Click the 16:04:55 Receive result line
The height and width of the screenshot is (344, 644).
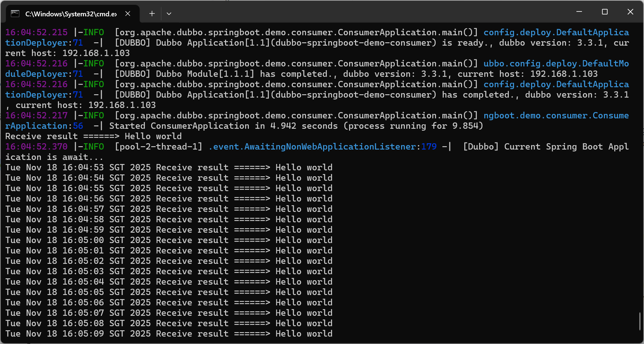[169, 188]
